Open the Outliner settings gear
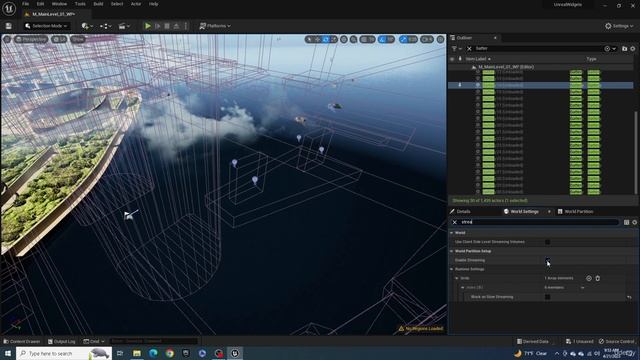The width and height of the screenshot is (640, 360). click(x=633, y=49)
